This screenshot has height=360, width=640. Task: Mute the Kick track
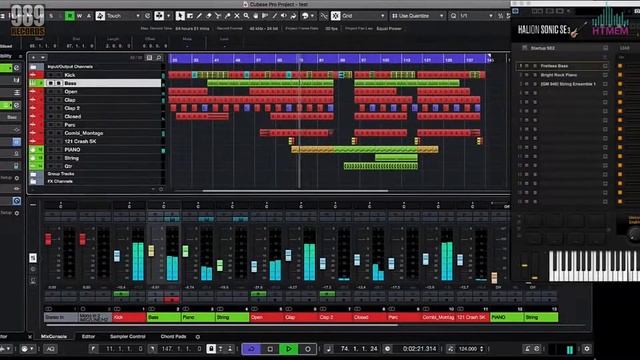51,75
